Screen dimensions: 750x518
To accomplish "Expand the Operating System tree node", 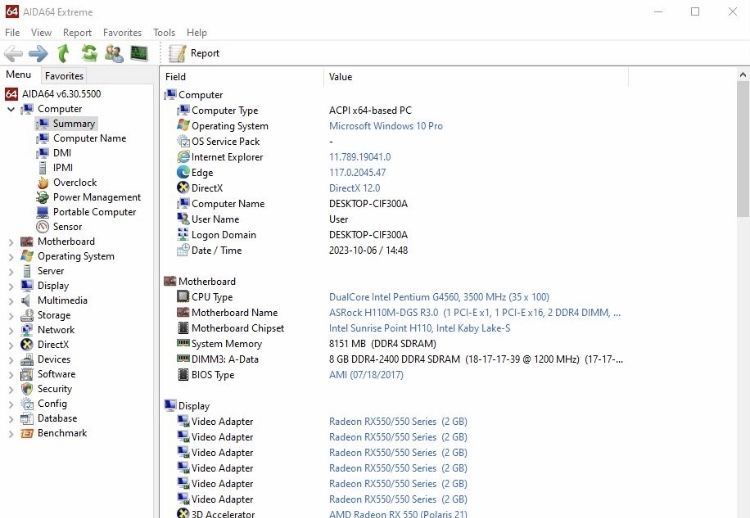I will pyautogui.click(x=11, y=257).
